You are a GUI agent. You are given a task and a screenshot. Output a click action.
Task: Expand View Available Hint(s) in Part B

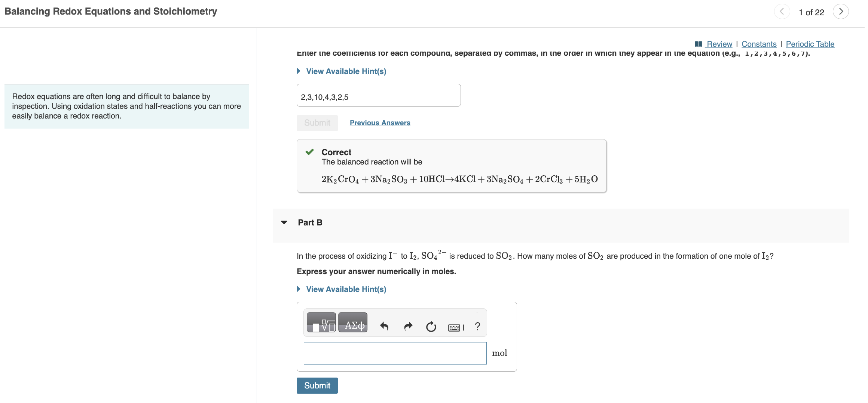coord(346,289)
